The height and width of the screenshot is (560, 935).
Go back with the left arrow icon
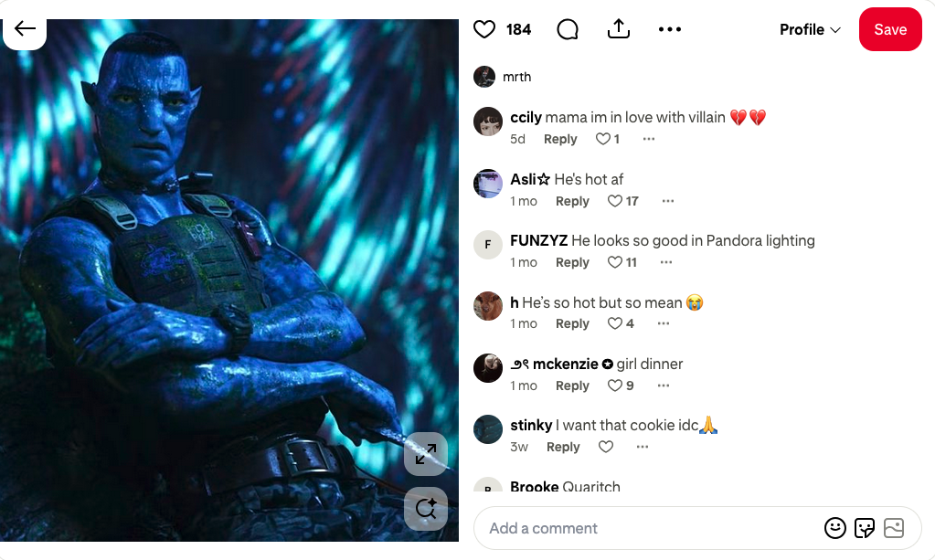click(25, 28)
